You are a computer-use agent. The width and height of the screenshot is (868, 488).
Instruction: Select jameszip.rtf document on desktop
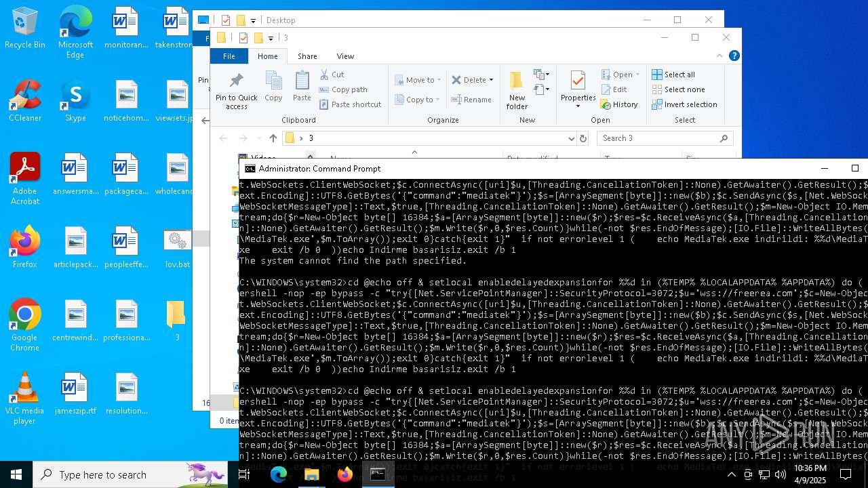[75, 394]
